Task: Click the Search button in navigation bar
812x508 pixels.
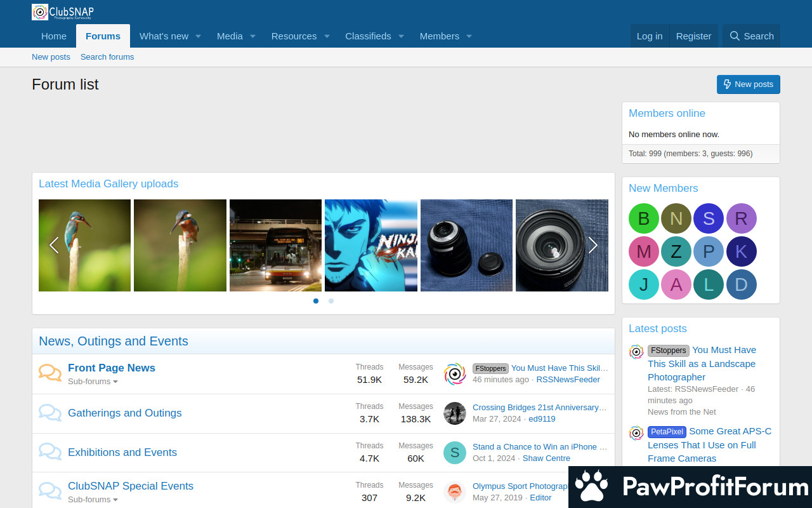Action: tap(751, 36)
